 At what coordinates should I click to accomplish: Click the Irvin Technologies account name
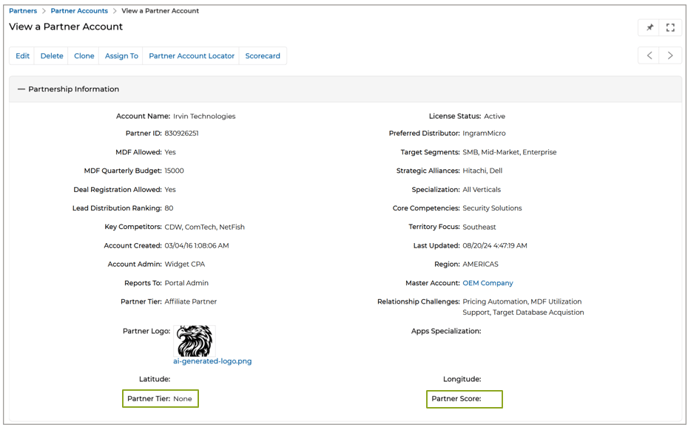(204, 116)
